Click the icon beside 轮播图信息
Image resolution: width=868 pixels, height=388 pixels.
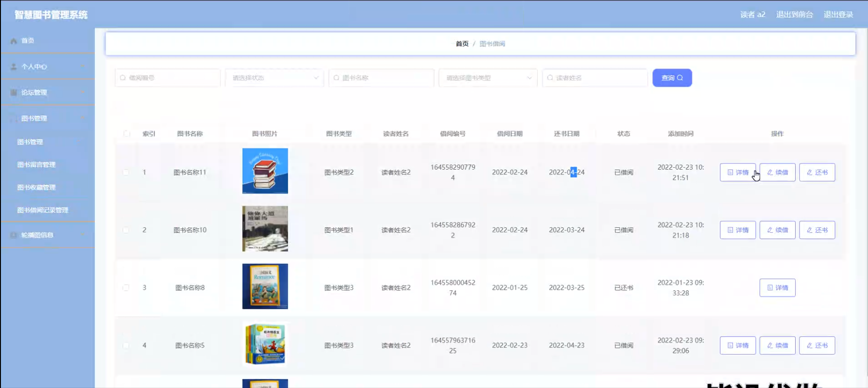14,235
